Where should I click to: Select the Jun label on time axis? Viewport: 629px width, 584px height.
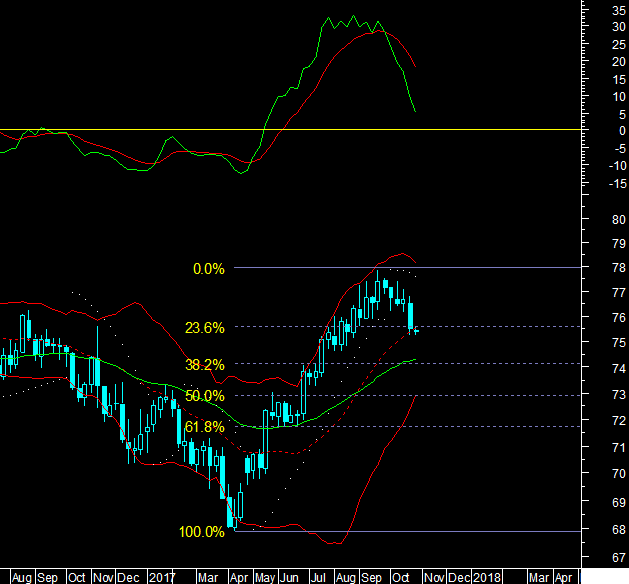tap(289, 578)
